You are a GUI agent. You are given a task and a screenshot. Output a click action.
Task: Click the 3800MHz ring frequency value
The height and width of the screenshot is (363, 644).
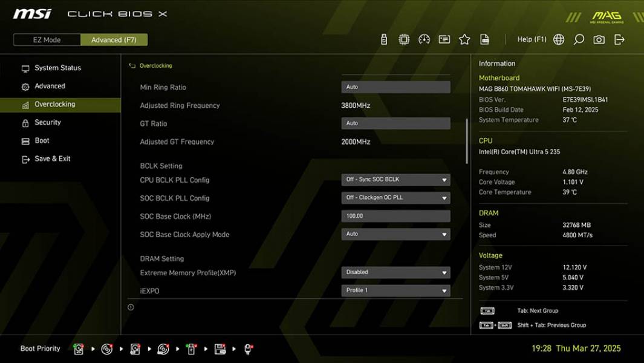click(356, 106)
